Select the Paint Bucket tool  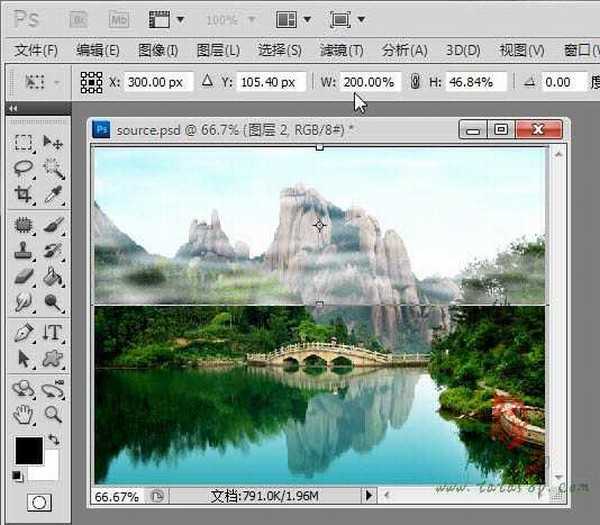53,276
